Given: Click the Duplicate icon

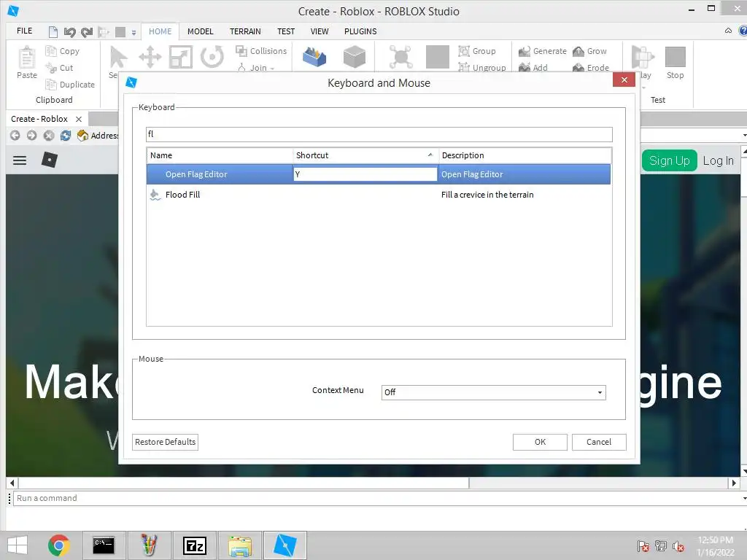Looking at the screenshot, I should tap(51, 85).
